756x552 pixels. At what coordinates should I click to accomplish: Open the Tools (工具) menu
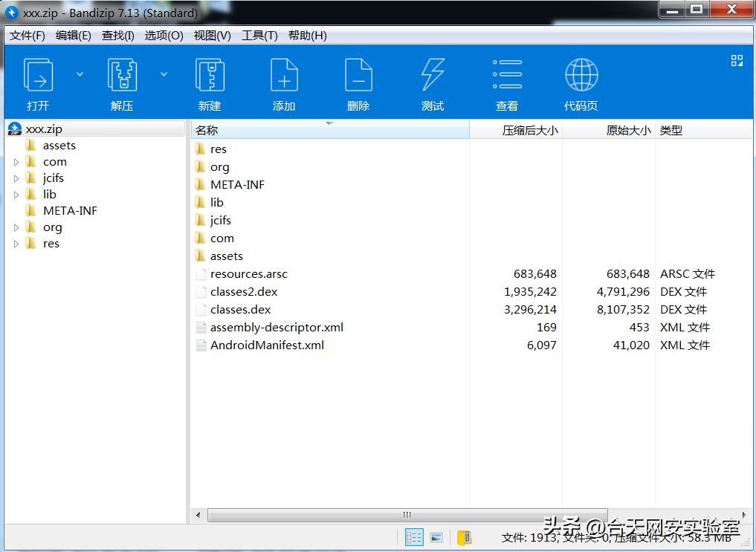[259, 36]
